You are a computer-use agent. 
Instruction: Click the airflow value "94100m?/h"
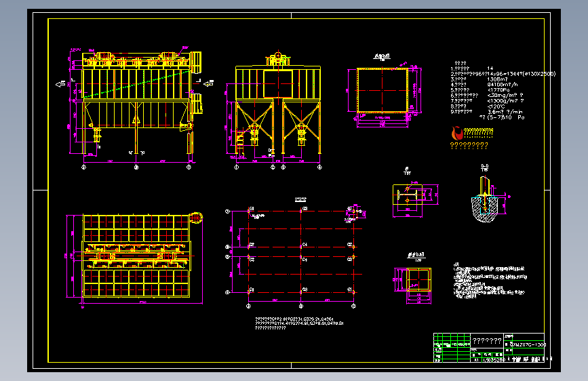tap(502, 85)
